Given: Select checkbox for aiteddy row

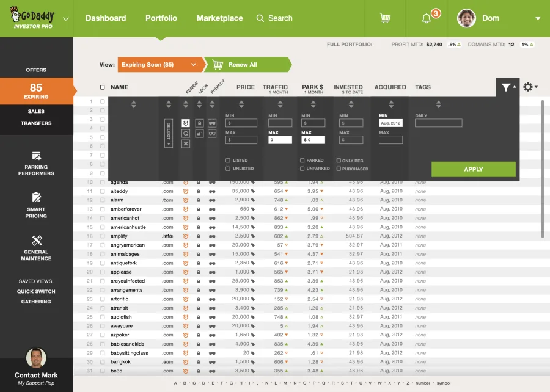Looking at the screenshot, I should coord(103,191).
